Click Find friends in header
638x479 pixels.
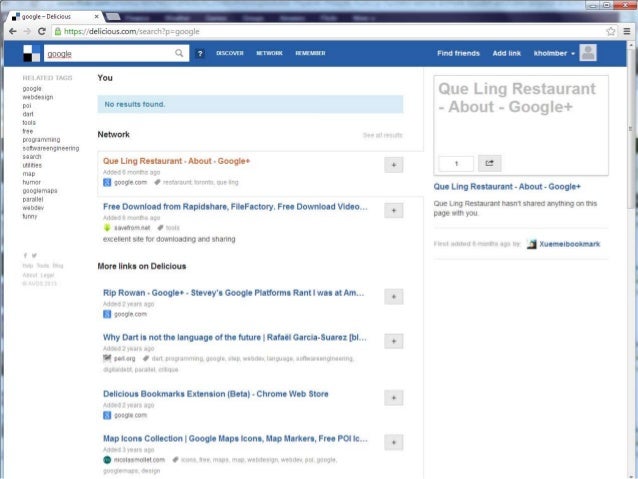458,53
